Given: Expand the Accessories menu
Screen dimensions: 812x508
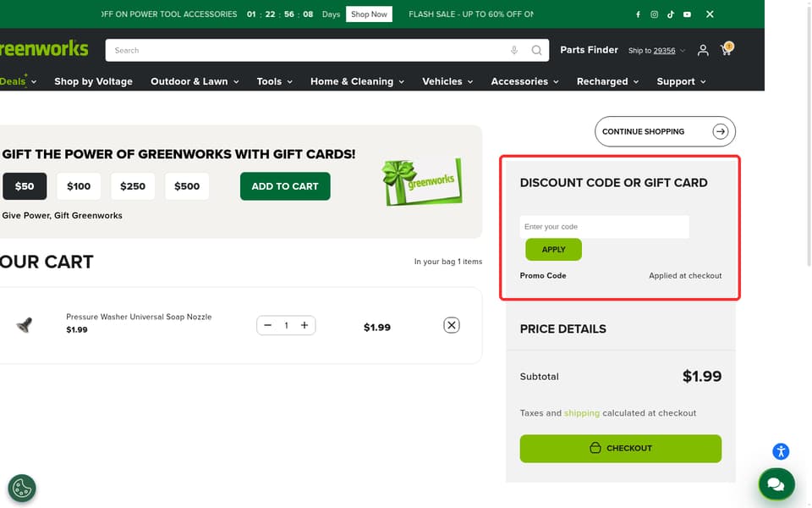Looking at the screenshot, I should click(x=524, y=81).
